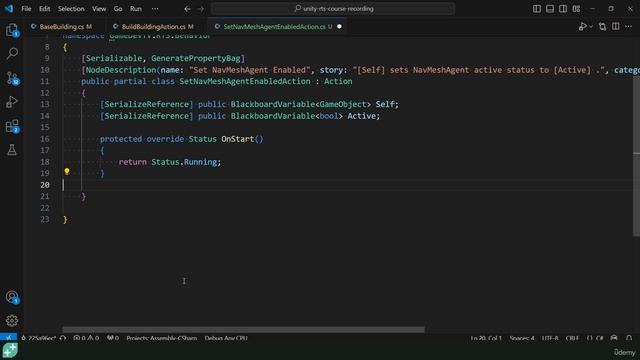640x360 pixels.
Task: Open the Run and Debug view
Action: pos(12,102)
